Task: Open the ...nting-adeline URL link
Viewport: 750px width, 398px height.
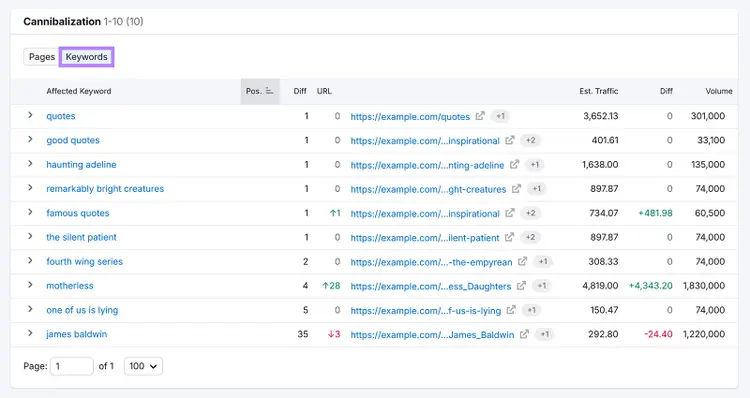Action: pos(427,165)
